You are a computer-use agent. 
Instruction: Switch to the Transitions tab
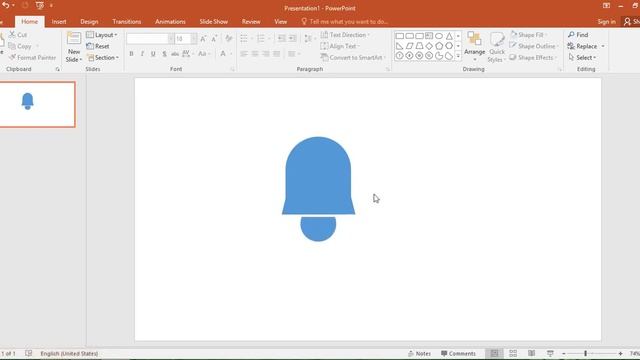pyautogui.click(x=127, y=22)
